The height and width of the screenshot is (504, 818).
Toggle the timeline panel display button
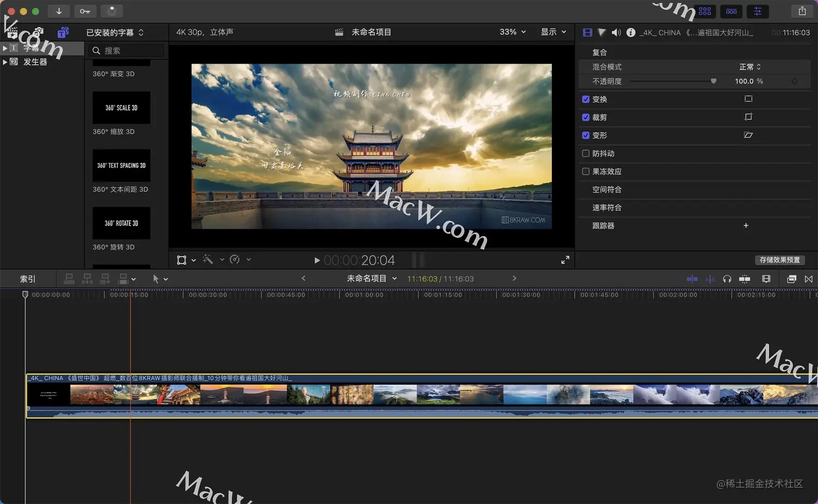pos(731,11)
